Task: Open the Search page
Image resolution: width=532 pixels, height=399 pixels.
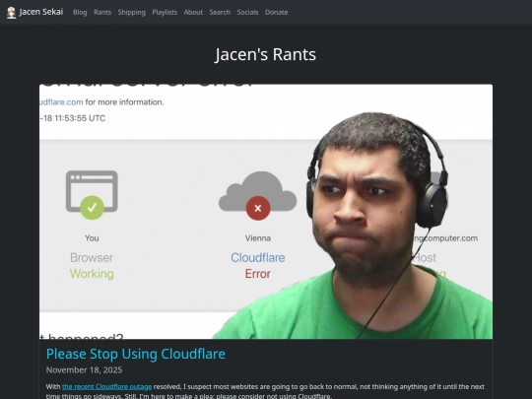Action: click(220, 12)
